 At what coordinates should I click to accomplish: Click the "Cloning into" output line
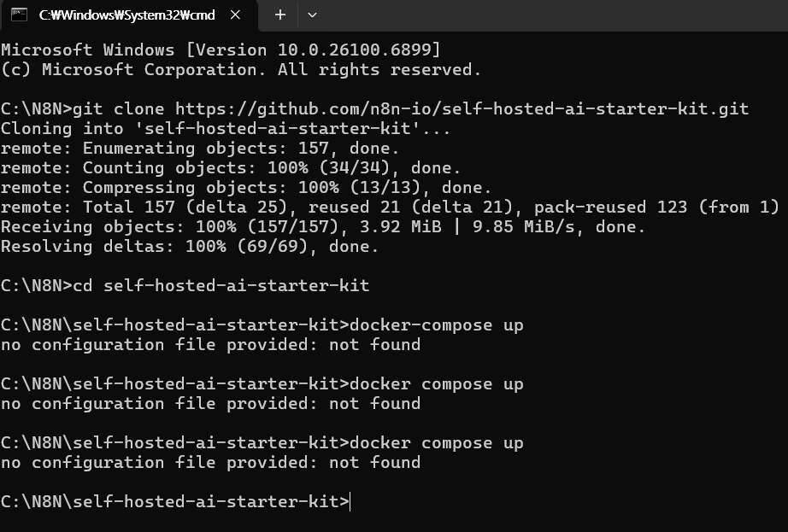point(226,128)
